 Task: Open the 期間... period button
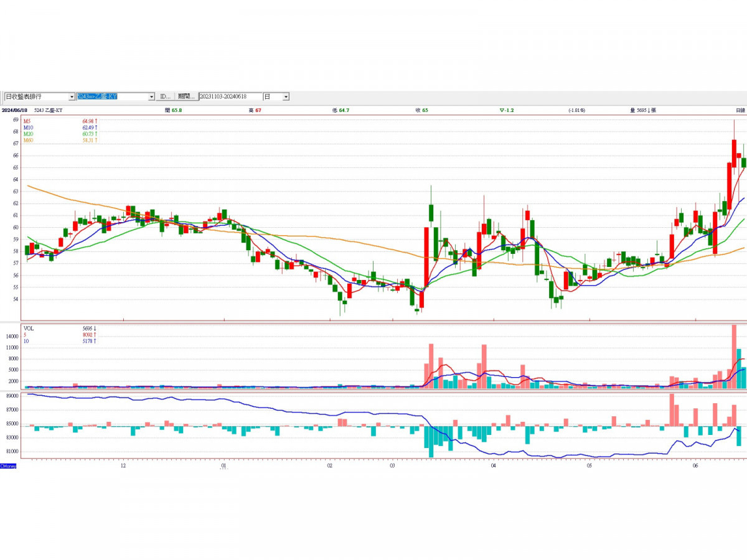(x=186, y=97)
